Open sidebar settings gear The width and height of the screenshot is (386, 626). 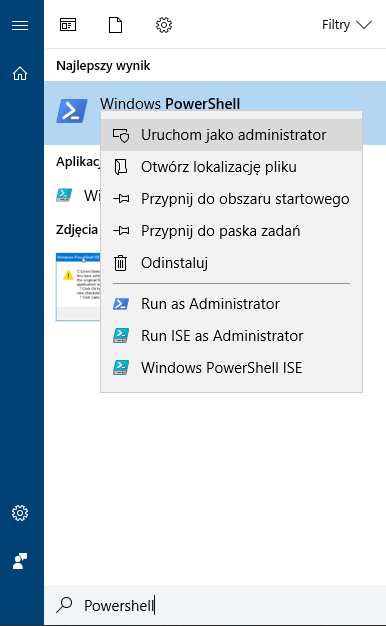point(20,513)
